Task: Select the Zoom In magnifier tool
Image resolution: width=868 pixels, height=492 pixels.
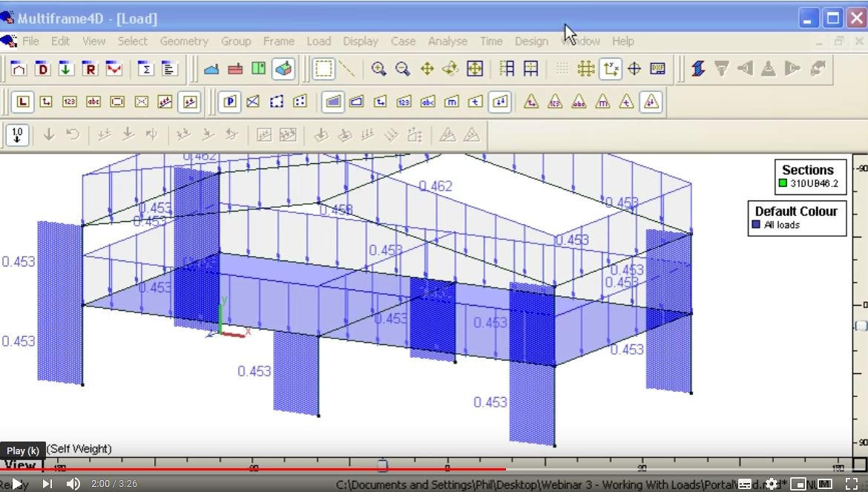Action: 378,68
